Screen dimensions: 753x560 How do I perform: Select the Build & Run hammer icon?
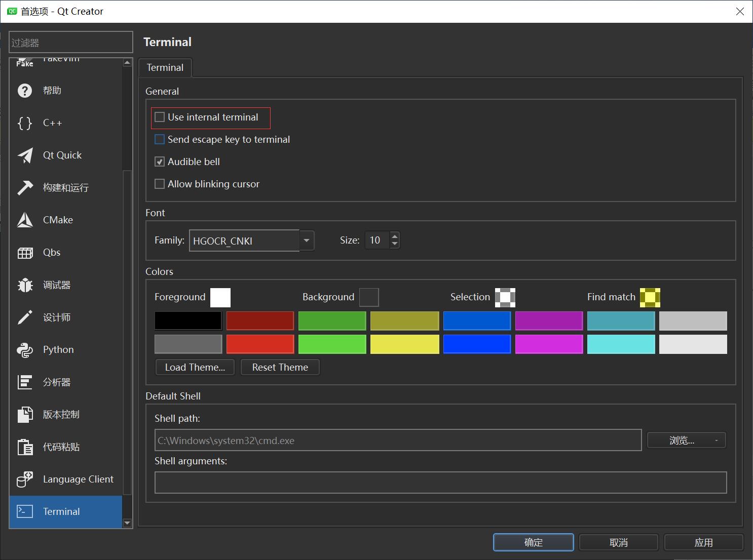pos(25,188)
